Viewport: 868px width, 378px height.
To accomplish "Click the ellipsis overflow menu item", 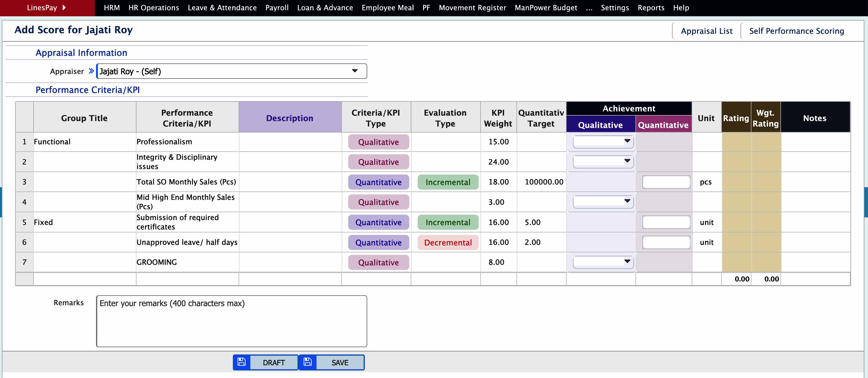I will click(x=589, y=8).
